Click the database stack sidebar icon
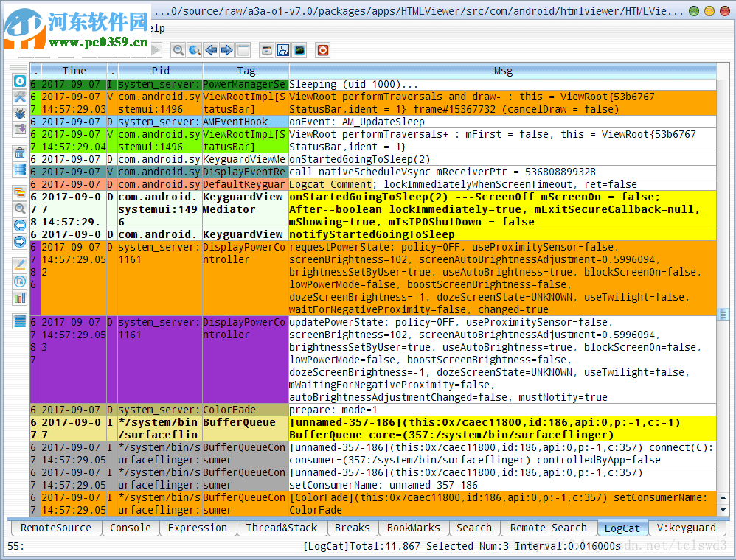Screen dimensions: 736x560 click(20, 169)
